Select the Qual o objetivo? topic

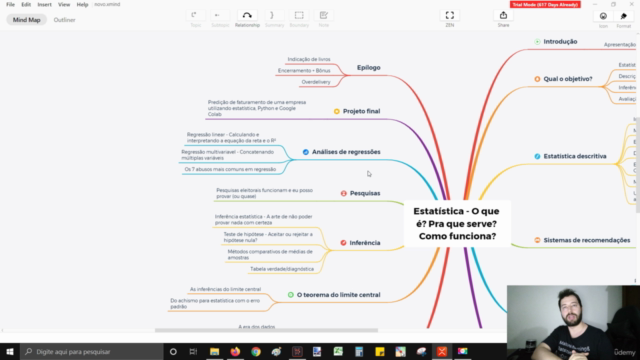[x=568, y=79]
